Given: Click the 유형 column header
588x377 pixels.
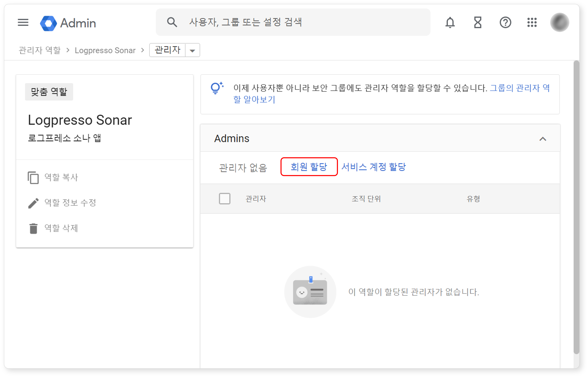Looking at the screenshot, I should tap(473, 199).
